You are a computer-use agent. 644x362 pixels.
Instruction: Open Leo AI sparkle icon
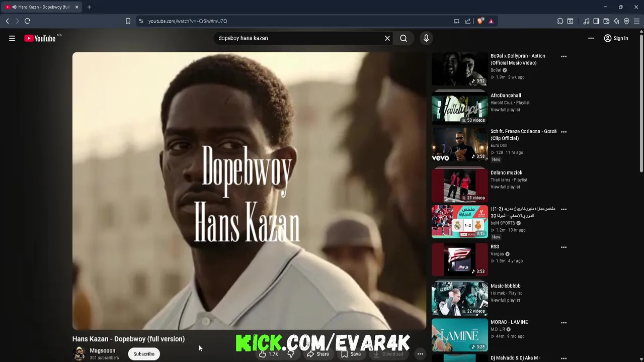click(x=616, y=21)
